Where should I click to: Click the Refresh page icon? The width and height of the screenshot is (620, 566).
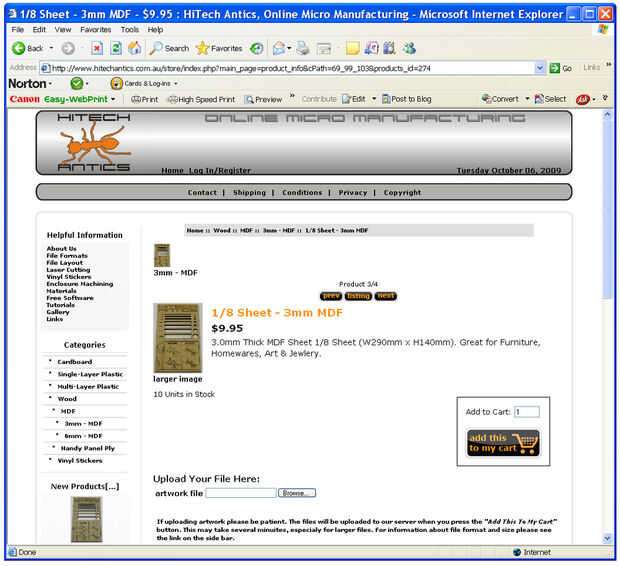[x=116, y=48]
